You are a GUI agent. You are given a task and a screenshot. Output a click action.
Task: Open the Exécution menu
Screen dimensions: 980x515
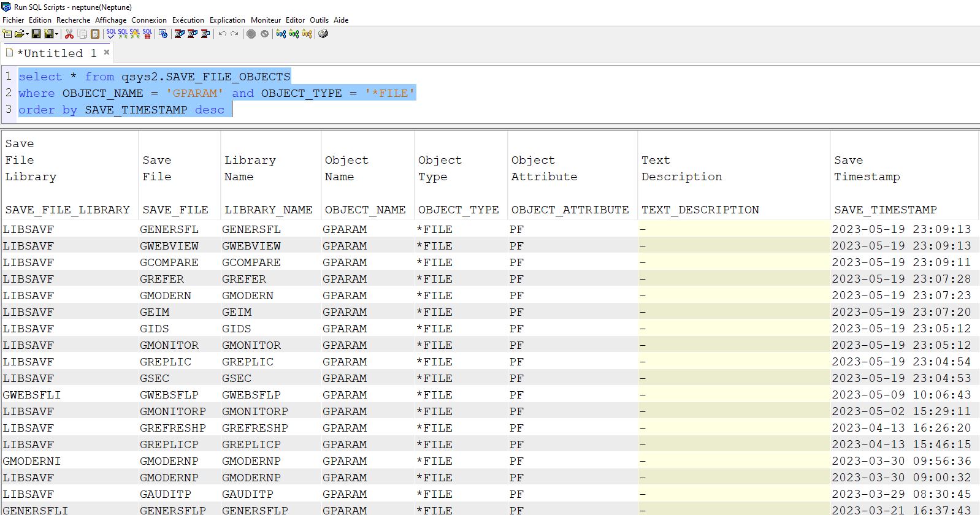[188, 20]
